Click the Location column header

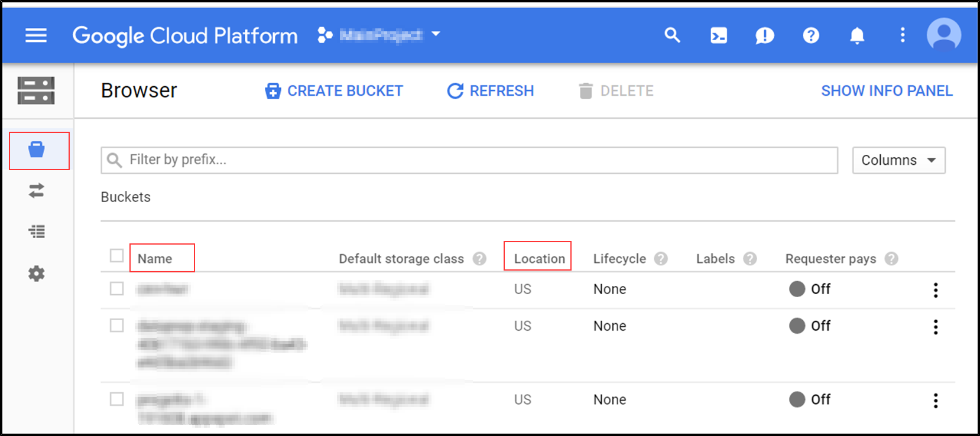pyautogui.click(x=540, y=259)
